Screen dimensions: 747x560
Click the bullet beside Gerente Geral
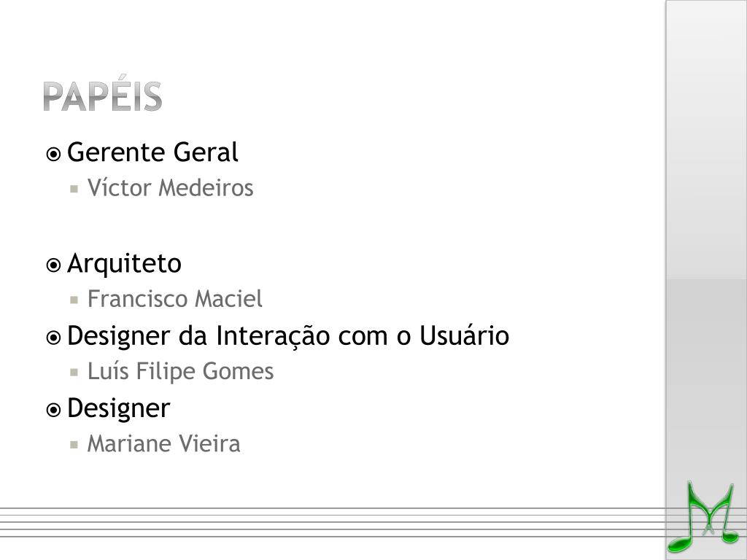(53, 155)
